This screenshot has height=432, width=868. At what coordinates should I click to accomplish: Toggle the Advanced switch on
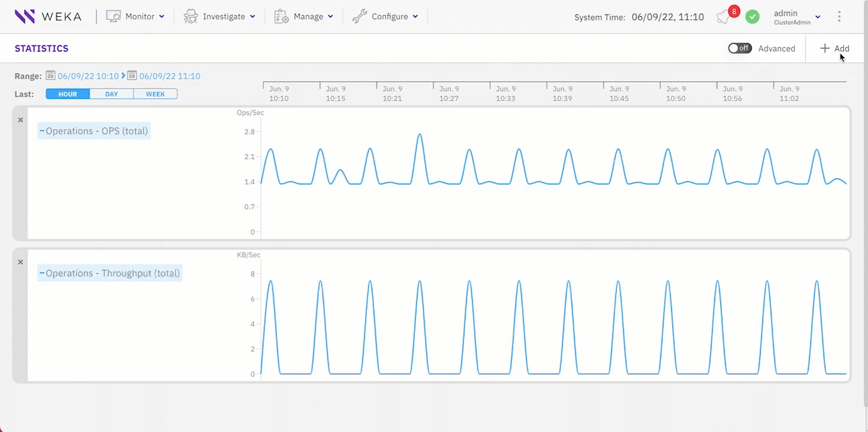[x=740, y=49]
